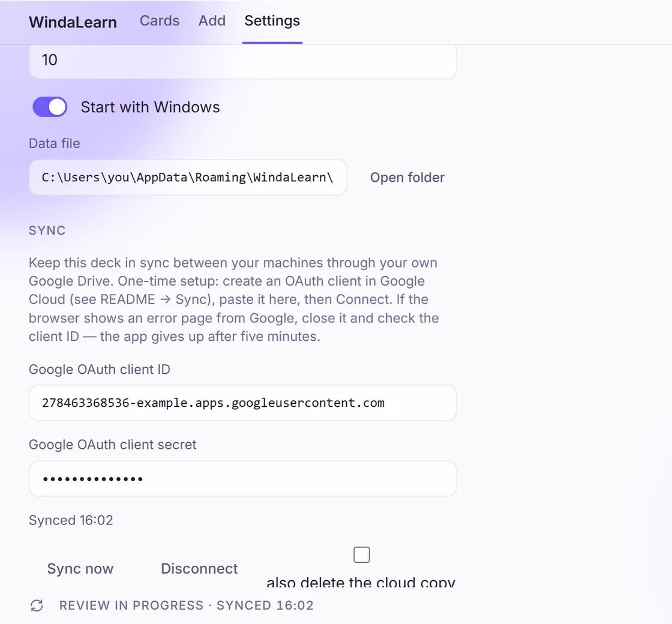Image resolution: width=672 pixels, height=624 pixels.
Task: Click the SYNC section heading
Action: pyautogui.click(x=47, y=230)
